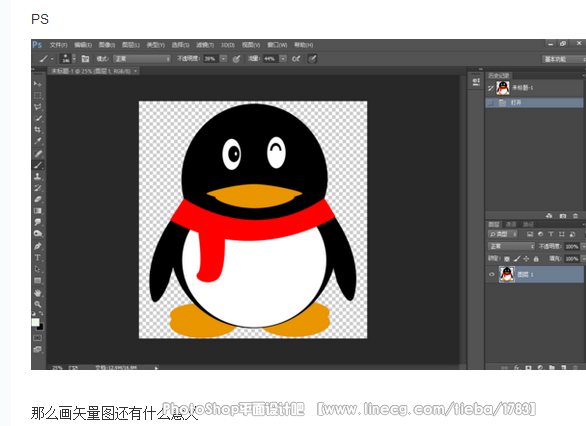Select the Gradient tool
586x426 pixels.
pos(37,211)
